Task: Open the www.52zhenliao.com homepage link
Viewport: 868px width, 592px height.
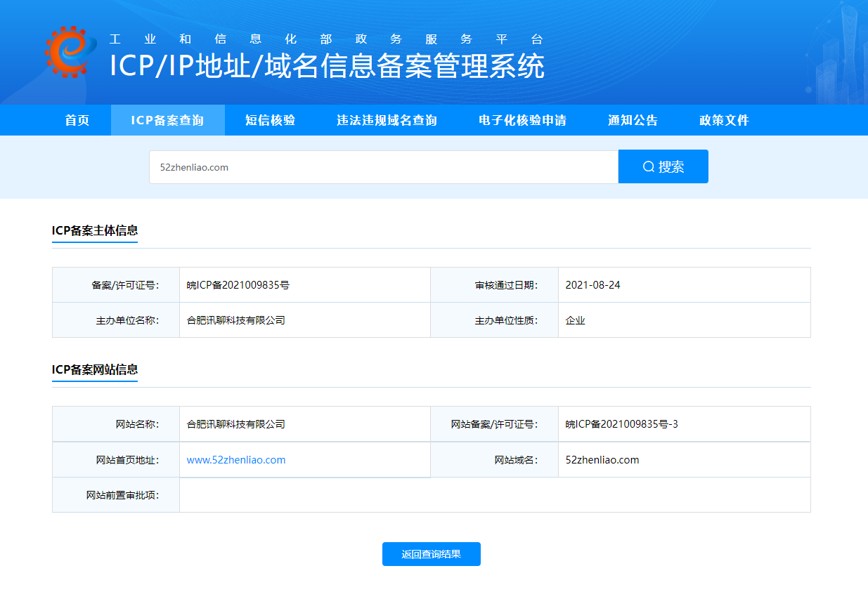Action: 236,460
